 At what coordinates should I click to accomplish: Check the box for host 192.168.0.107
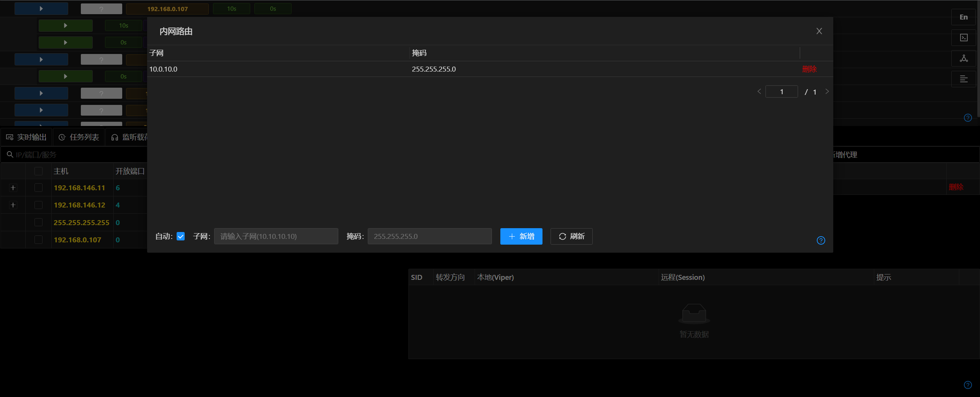click(x=38, y=240)
